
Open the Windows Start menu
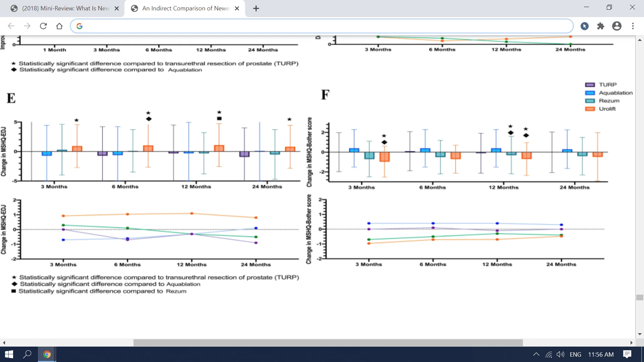pyautogui.click(x=9, y=354)
